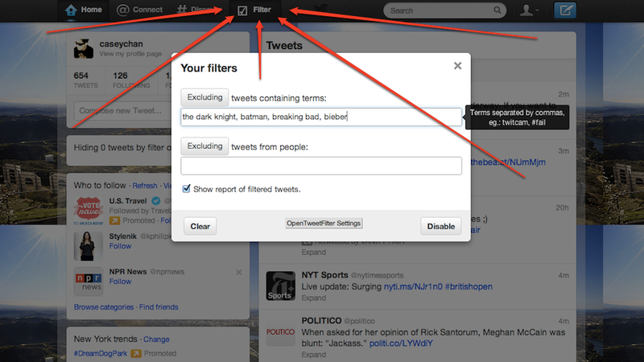The image size is (644, 362).
Task: Open Browse categories link
Action: 104,307
